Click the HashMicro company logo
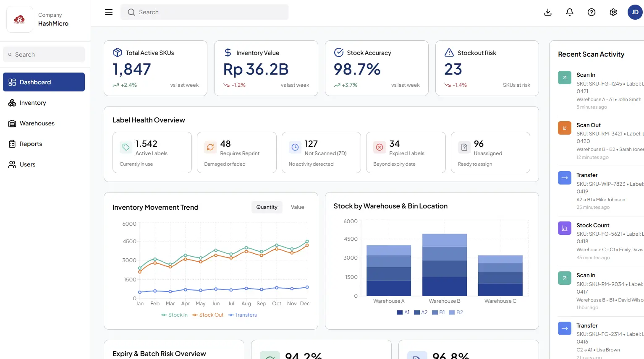This screenshot has height=359, width=644. (x=20, y=19)
